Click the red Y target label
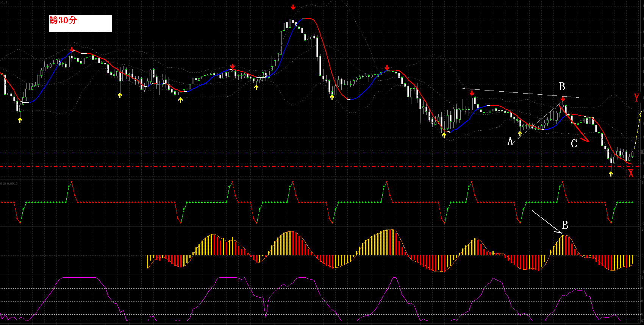 tap(636, 98)
